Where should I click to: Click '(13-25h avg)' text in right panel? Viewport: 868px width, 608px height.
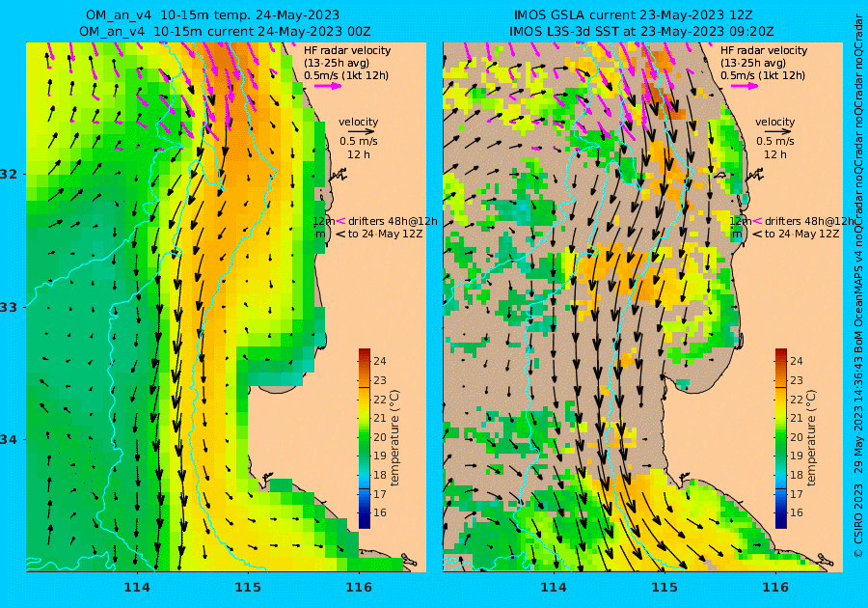click(x=753, y=63)
